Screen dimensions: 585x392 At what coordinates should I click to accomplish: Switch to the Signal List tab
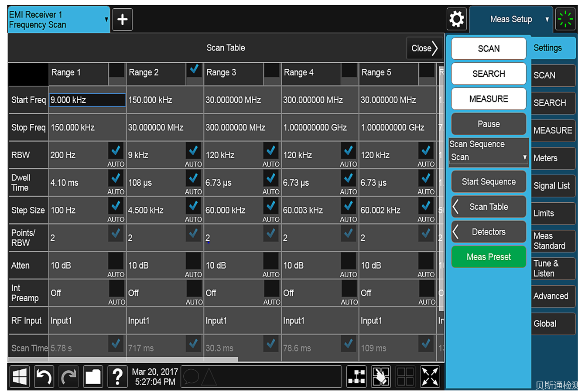pos(552,186)
